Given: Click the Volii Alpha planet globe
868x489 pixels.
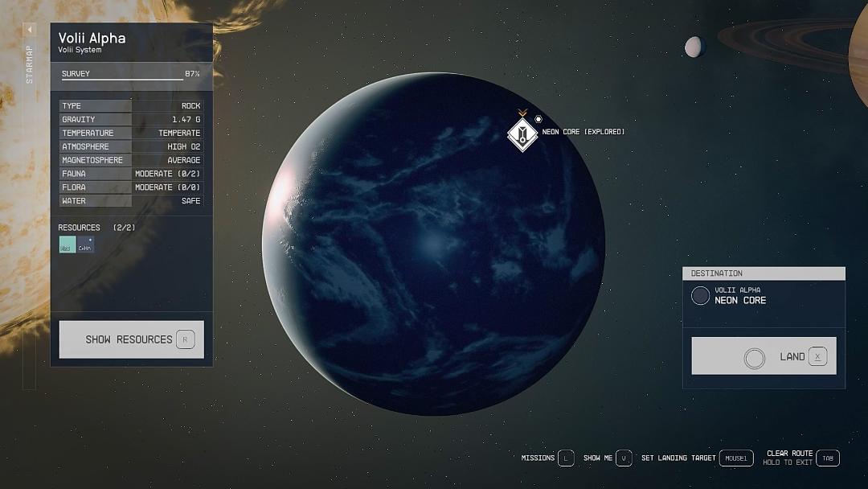Looking at the screenshot, I should [433, 244].
